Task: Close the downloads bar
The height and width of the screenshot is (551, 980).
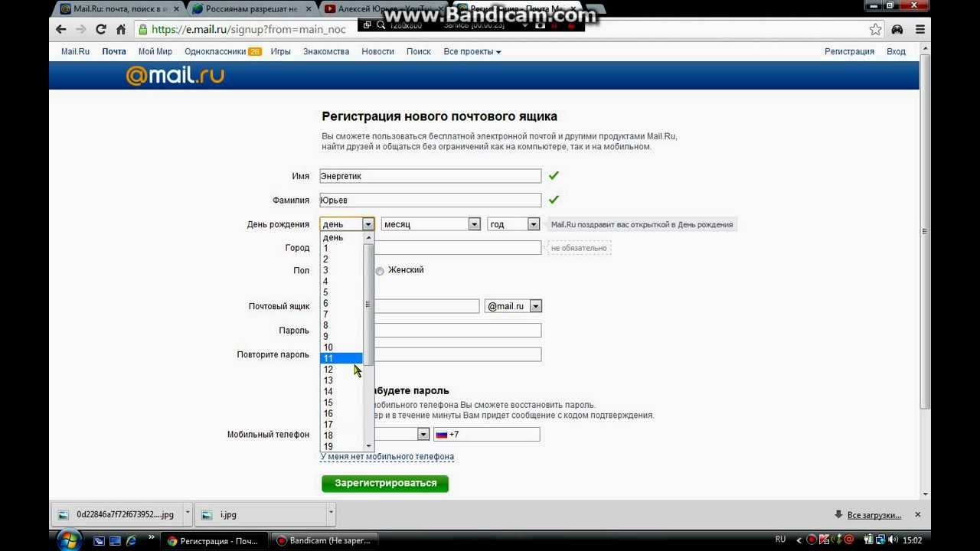Action: coord(917,515)
